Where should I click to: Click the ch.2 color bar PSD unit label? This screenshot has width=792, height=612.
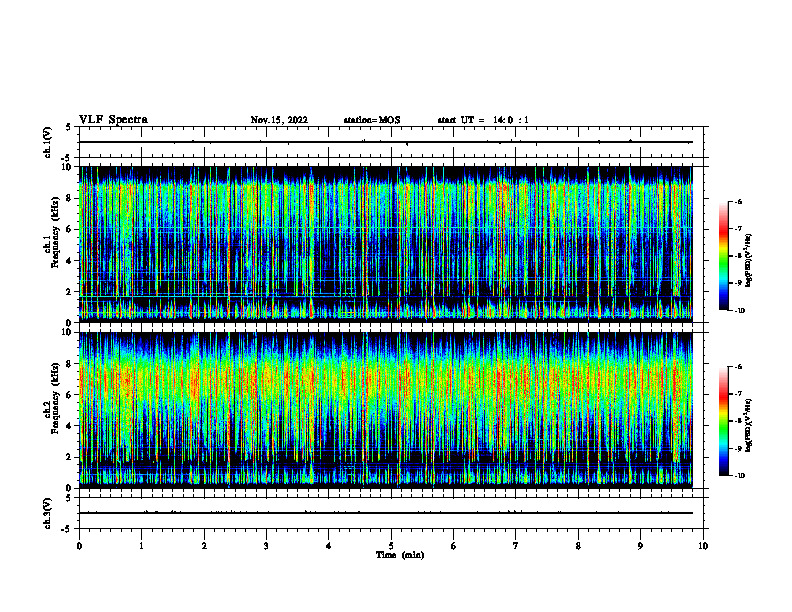tap(749, 425)
